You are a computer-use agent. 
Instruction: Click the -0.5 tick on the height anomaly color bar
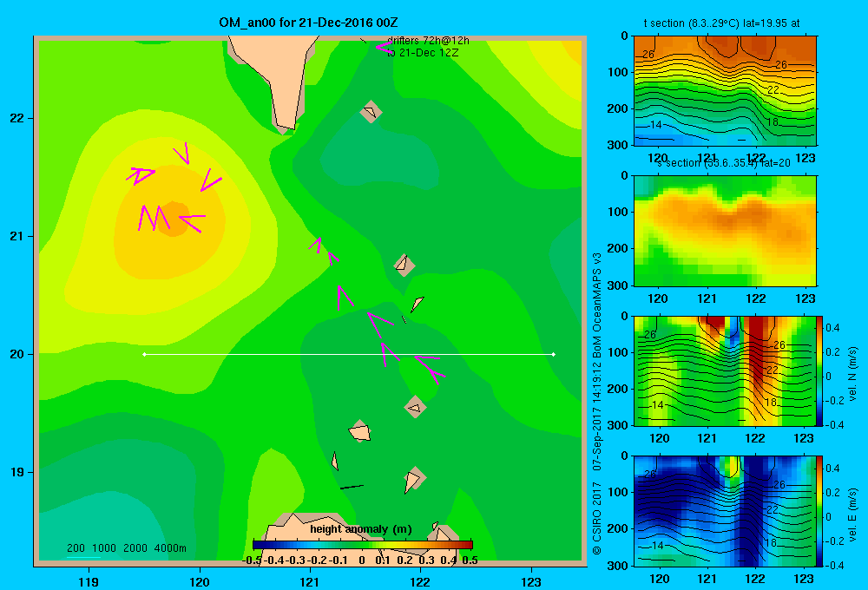(x=252, y=560)
